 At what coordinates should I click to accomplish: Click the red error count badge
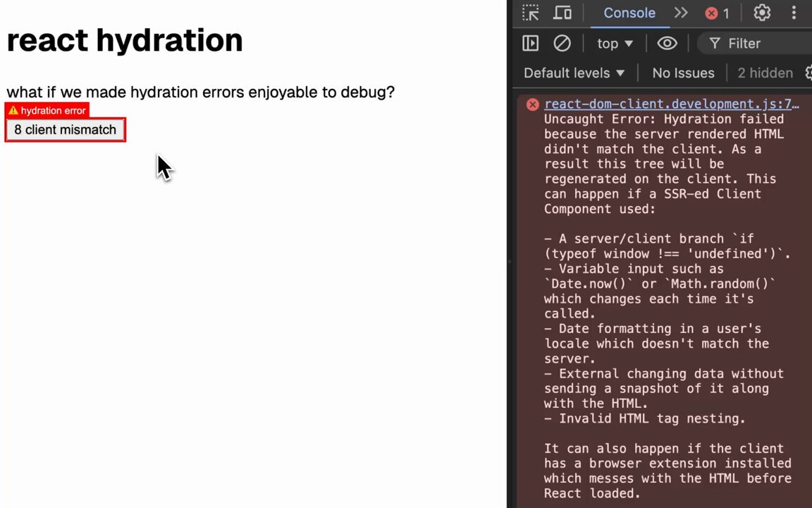pos(718,13)
